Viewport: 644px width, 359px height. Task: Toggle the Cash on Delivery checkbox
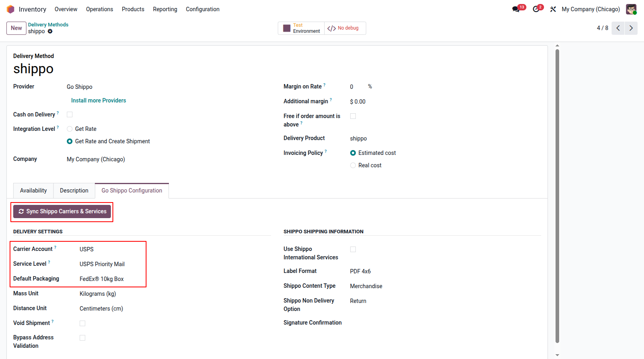(70, 114)
